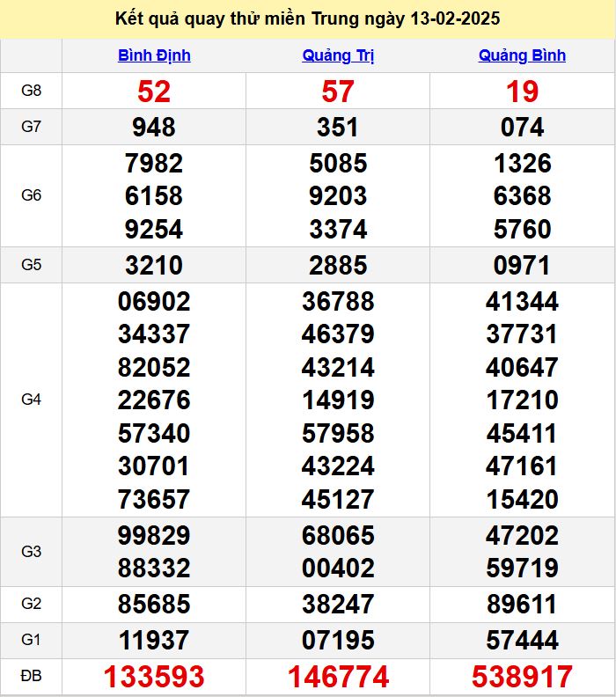This screenshot has width=616, height=697.
Task: Click G7 value 074
Action: click(522, 127)
